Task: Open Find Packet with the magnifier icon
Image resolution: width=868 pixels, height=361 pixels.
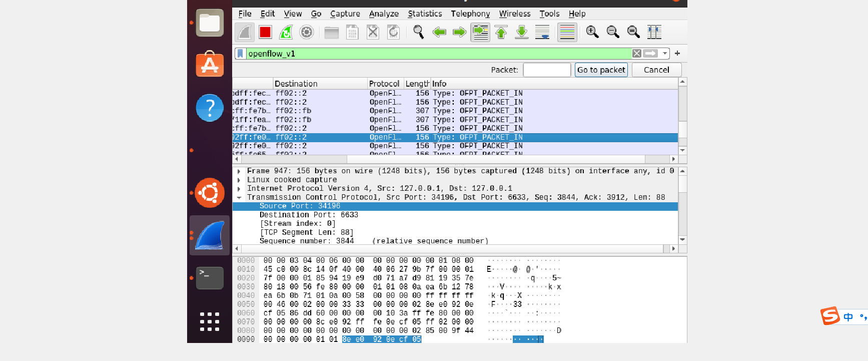Action: tap(419, 33)
